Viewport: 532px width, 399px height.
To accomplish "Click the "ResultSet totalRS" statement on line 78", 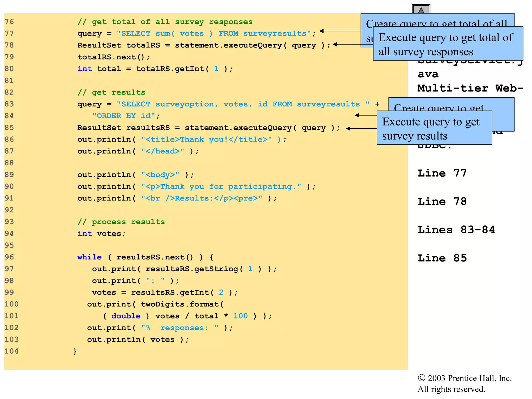I will coord(204,45).
